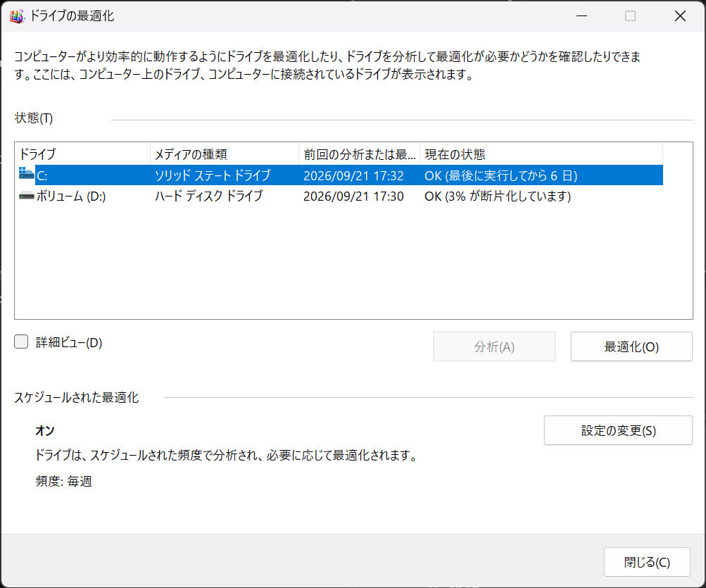Select the ボリューム (D:) hard disk icon
The width and height of the screenshot is (706, 588).
[27, 196]
